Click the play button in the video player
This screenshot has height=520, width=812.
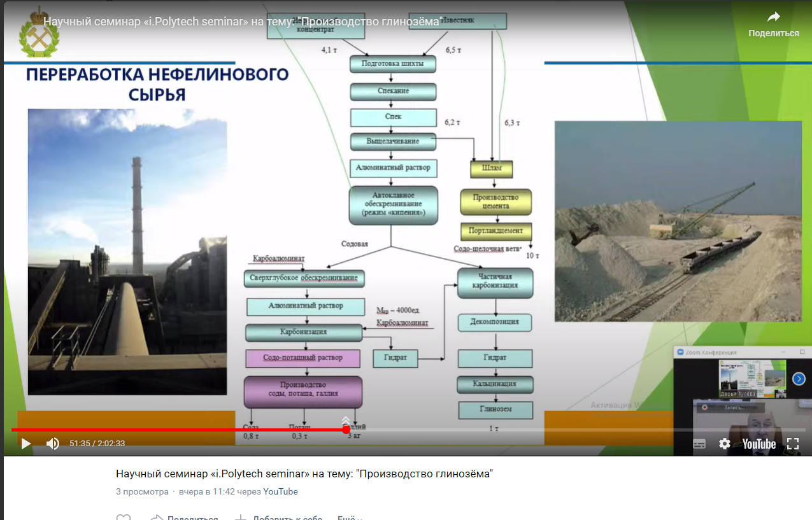[x=25, y=444]
